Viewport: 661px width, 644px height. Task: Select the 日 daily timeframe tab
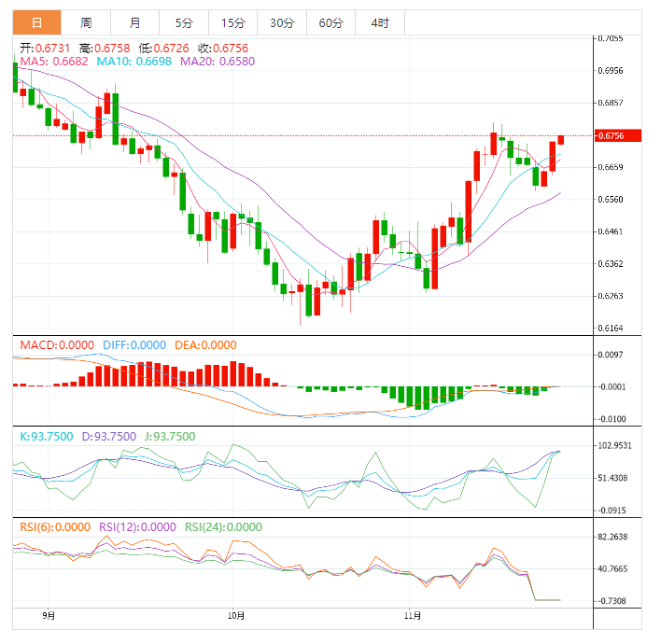37,22
